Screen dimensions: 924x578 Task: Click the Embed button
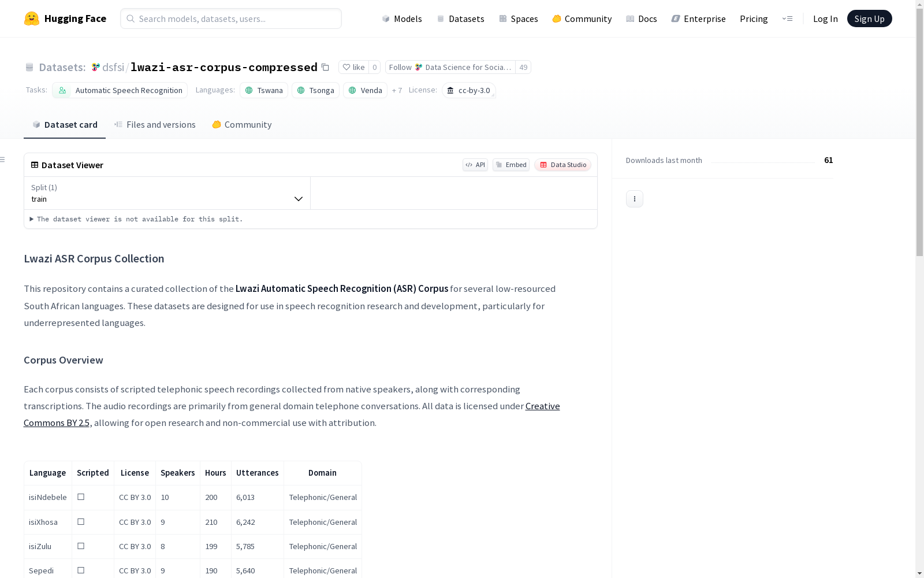[x=511, y=165]
